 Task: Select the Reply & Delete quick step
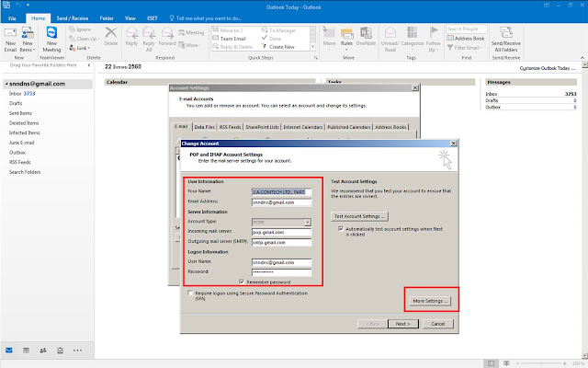click(x=232, y=47)
